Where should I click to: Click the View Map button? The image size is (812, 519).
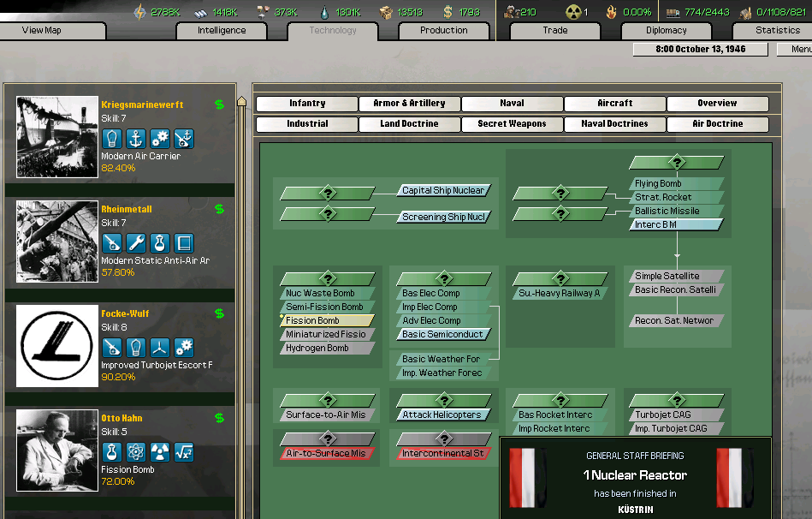click(53, 31)
